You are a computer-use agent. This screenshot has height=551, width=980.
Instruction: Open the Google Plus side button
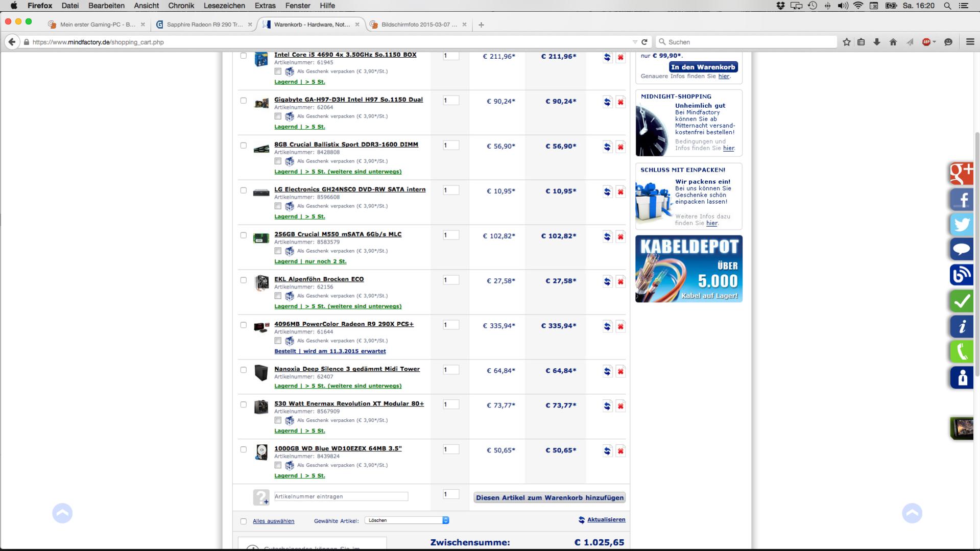962,174
